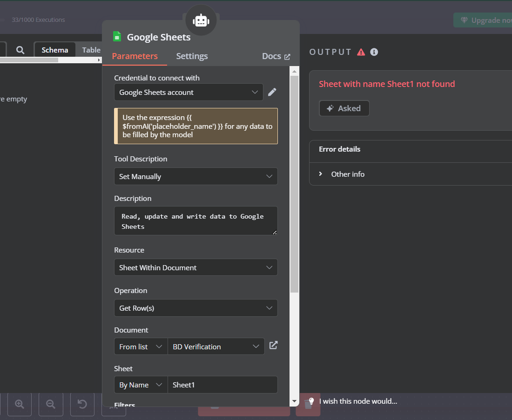Zoom in on the canvas
The width and height of the screenshot is (512, 420).
click(20, 404)
